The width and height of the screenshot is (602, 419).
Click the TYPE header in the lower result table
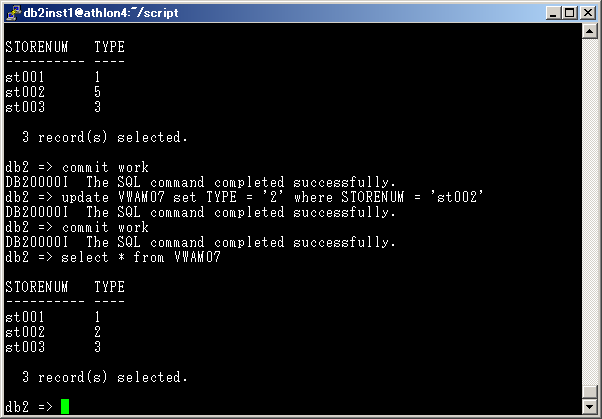pyautogui.click(x=109, y=287)
